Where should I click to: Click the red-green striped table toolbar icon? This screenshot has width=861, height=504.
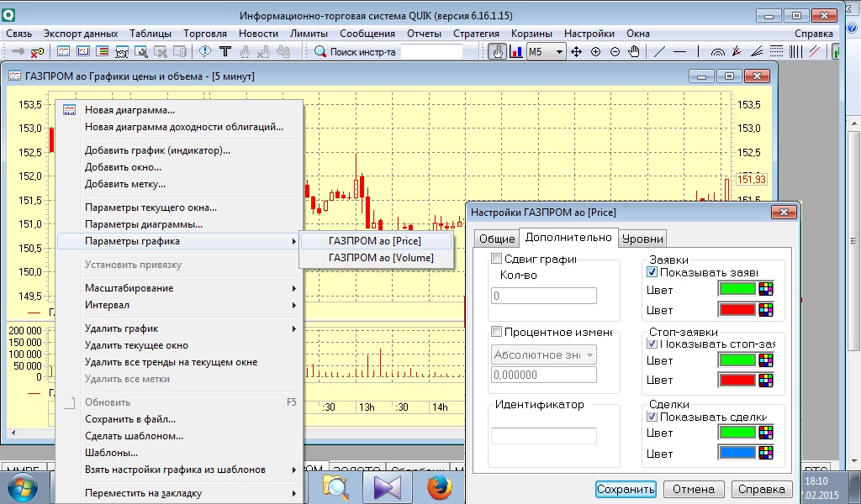(x=102, y=52)
